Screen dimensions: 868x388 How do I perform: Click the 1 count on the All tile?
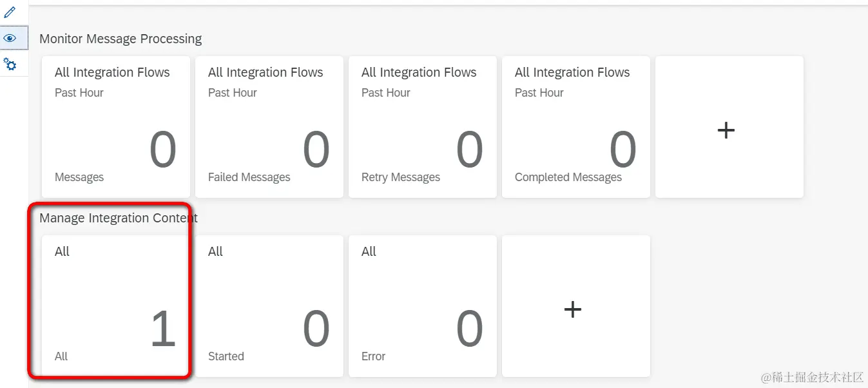[162, 329]
